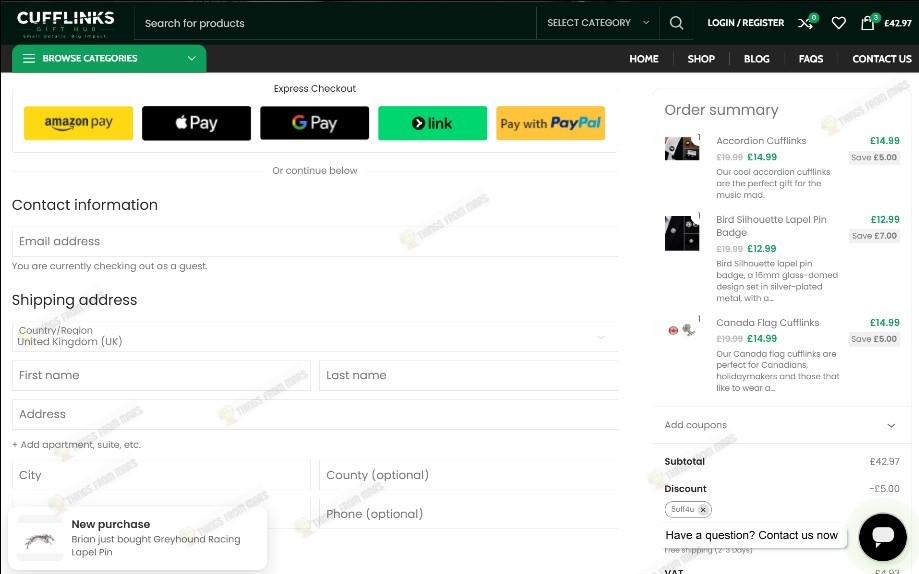Expand the Add coupons section
The image size is (919, 574).
coord(780,425)
